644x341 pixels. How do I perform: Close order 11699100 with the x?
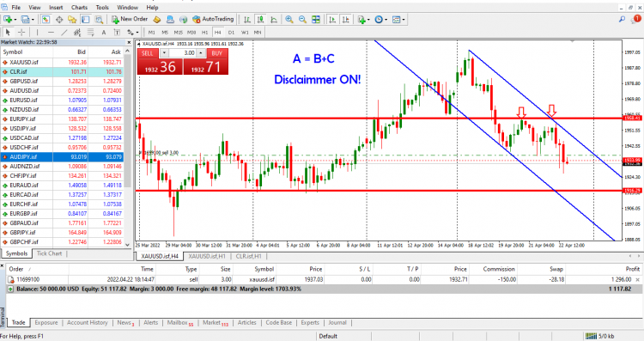tap(637, 279)
